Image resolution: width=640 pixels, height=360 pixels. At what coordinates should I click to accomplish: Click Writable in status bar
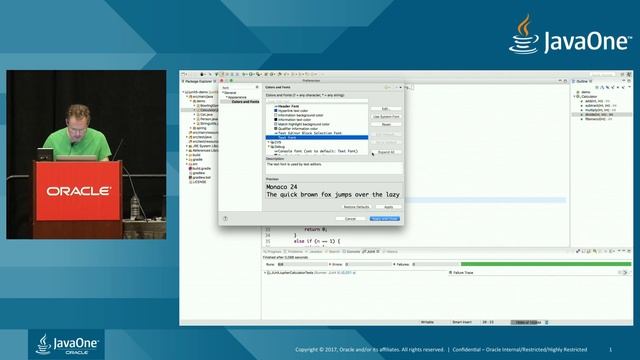[x=427, y=322]
